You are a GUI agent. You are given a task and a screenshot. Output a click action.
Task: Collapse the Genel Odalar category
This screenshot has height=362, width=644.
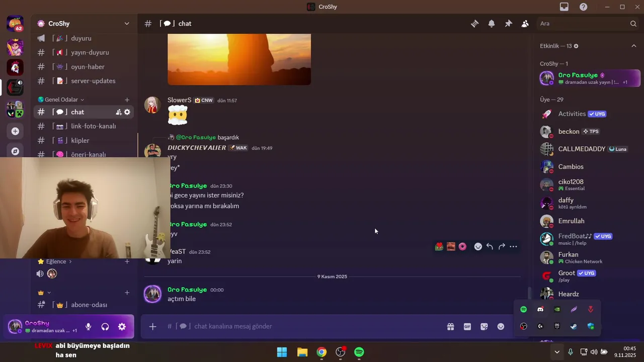point(61,100)
